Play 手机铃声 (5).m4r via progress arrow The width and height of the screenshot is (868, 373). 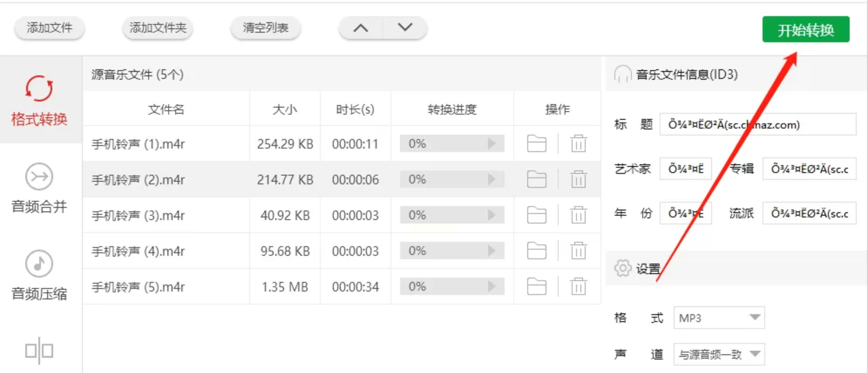coord(492,286)
